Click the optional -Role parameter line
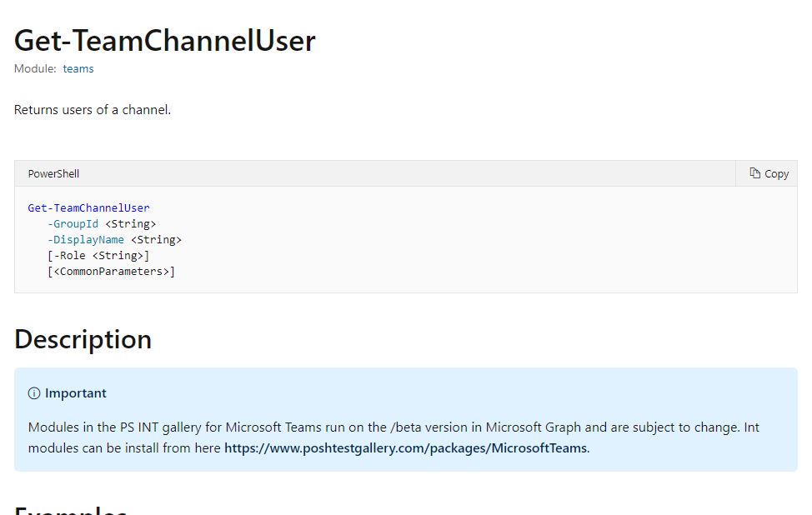 tap(98, 256)
